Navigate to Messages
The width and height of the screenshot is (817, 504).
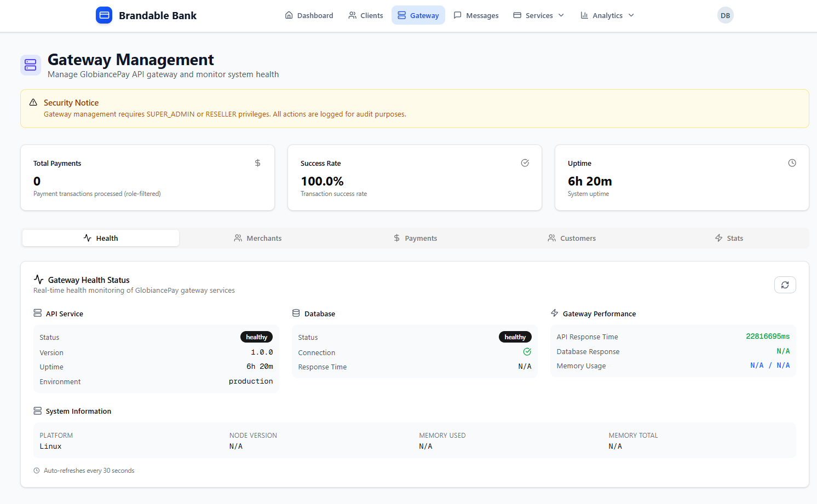pos(476,15)
